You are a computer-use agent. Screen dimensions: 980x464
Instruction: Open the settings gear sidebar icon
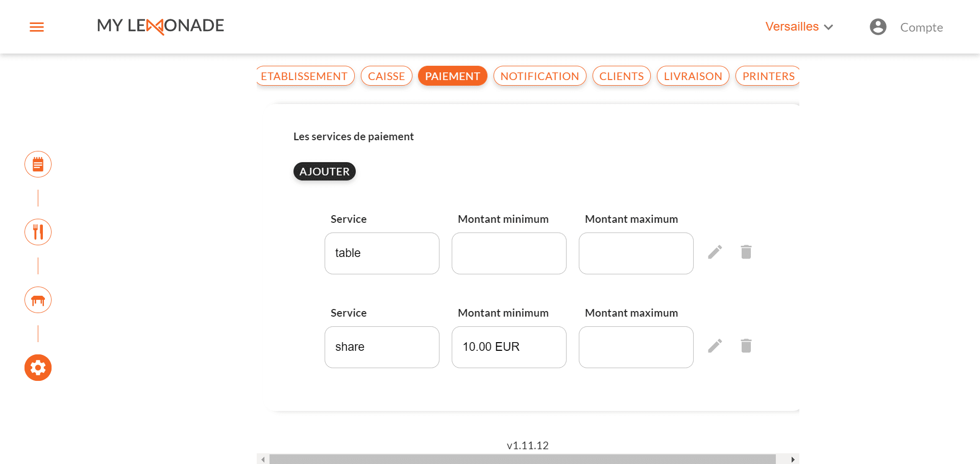click(x=38, y=368)
